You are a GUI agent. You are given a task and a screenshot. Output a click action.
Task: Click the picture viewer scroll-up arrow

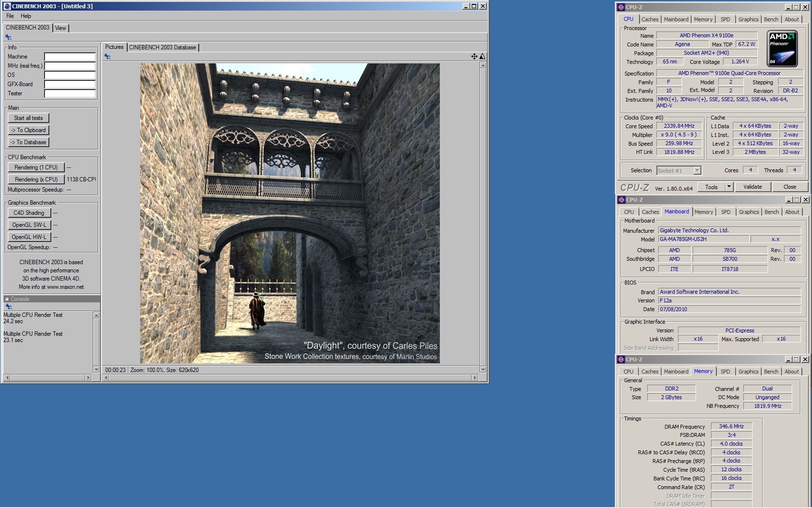pyautogui.click(x=482, y=65)
